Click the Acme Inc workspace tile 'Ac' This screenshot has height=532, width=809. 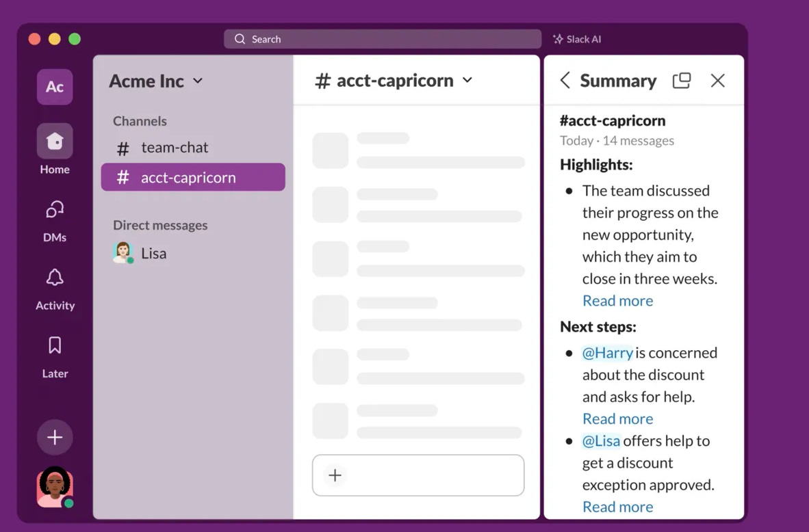point(55,87)
